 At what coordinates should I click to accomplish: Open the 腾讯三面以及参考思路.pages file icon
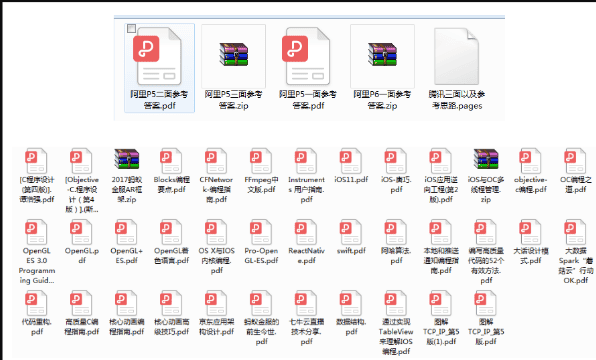(457, 56)
